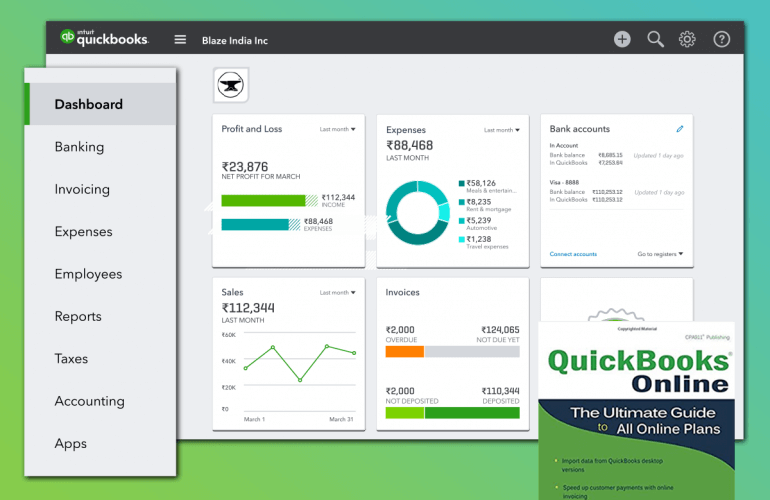Expand Sales card Last month dropdown

pos(337,293)
